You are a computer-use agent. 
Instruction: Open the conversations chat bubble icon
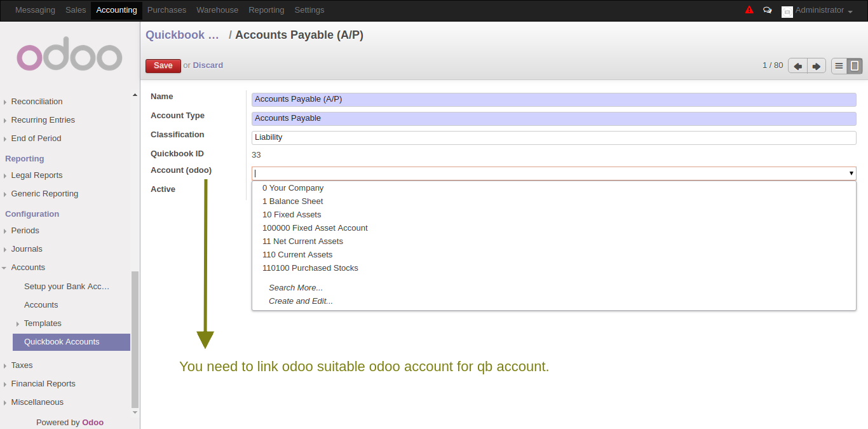[x=768, y=10]
